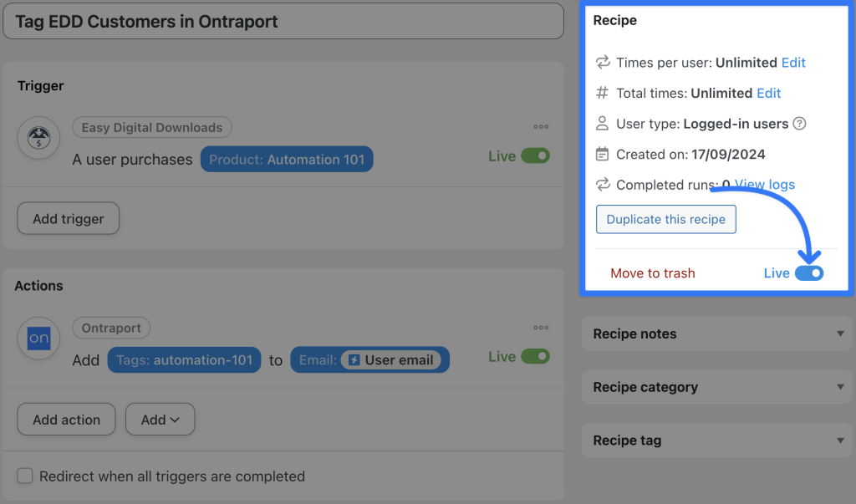The height and width of the screenshot is (504, 856).
Task: Click the Ontraport action app icon
Action: point(38,338)
